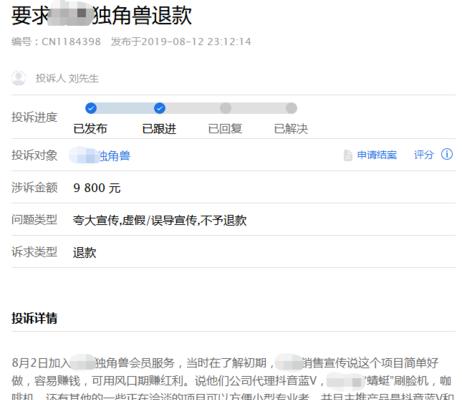Click the 涉诉金额 row label

pyautogui.click(x=34, y=188)
